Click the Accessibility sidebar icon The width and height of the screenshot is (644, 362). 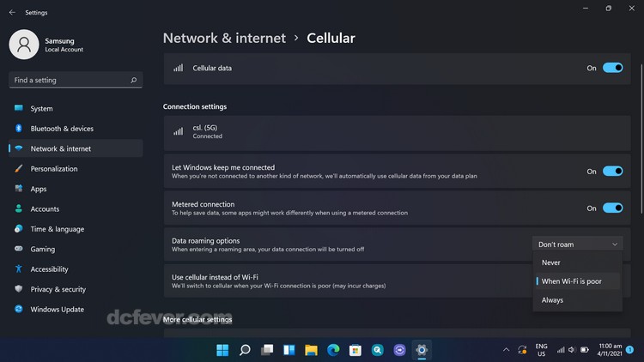[19, 269]
